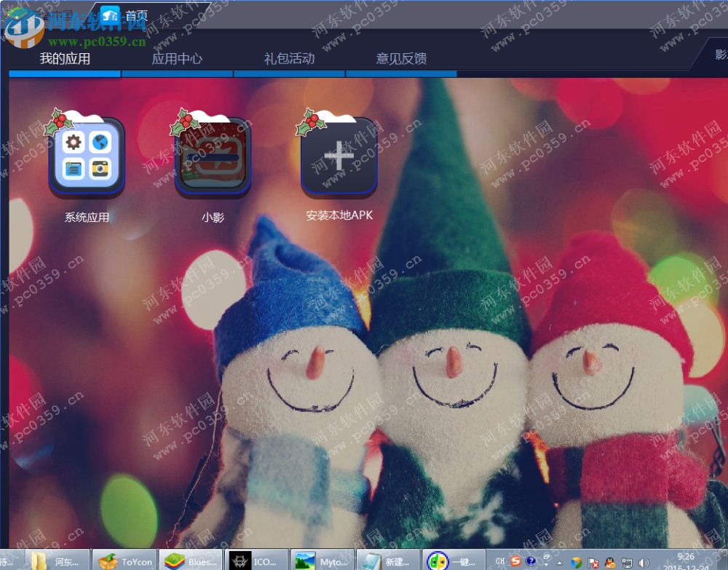Click the 安装本地APK label text
Image resolution: width=728 pixels, height=570 pixels.
(339, 215)
